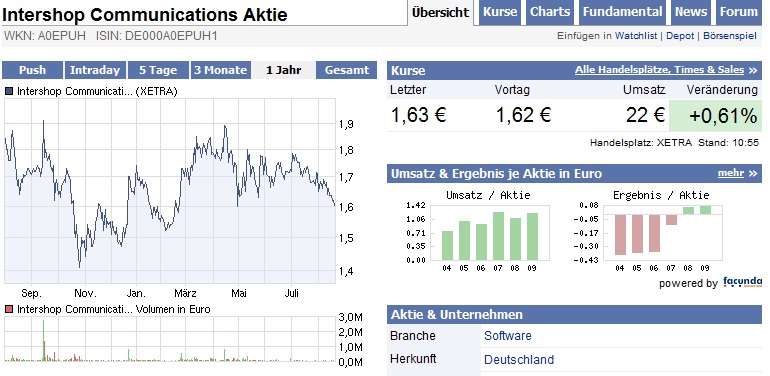Show the Gesamt chart range

[x=346, y=70]
